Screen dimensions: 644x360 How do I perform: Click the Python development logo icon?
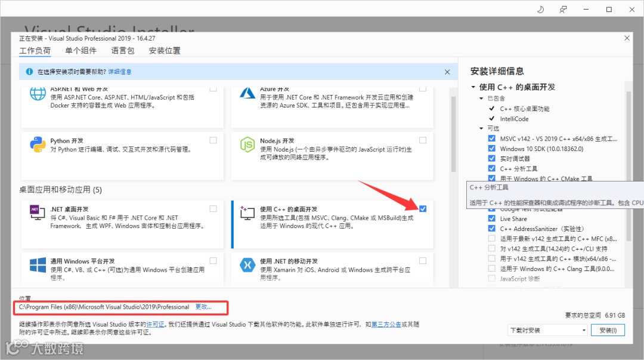click(38, 145)
